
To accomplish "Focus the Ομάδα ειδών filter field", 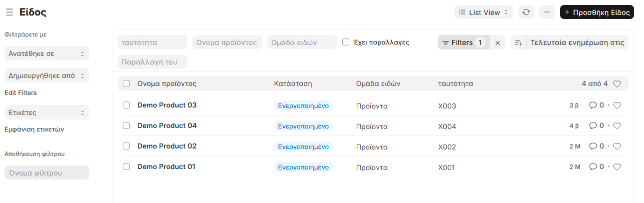I will pyautogui.click(x=302, y=42).
